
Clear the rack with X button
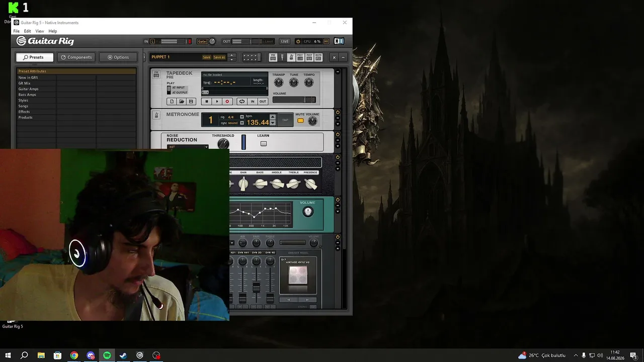(x=334, y=57)
